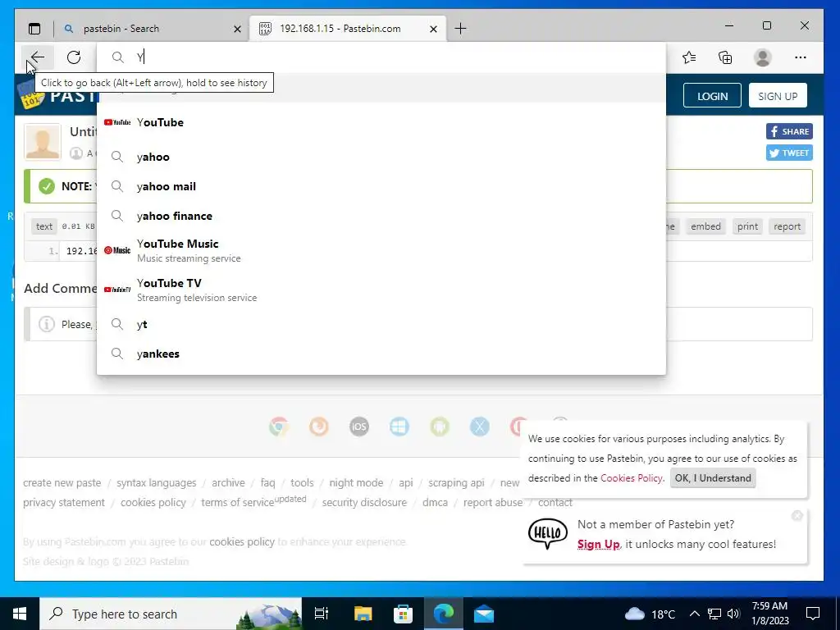Image resolution: width=840 pixels, height=630 pixels.
Task: Toggle night mode footer link
Action: coord(356,482)
